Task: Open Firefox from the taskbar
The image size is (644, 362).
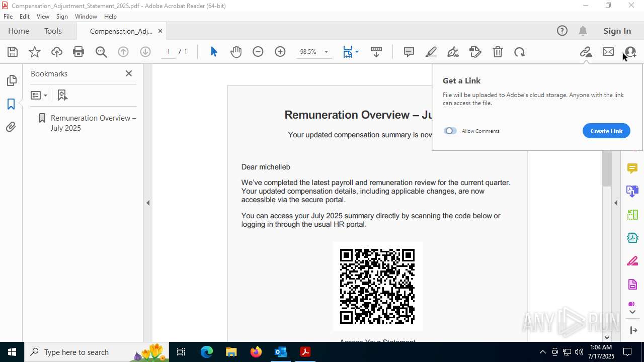Action: click(x=256, y=352)
